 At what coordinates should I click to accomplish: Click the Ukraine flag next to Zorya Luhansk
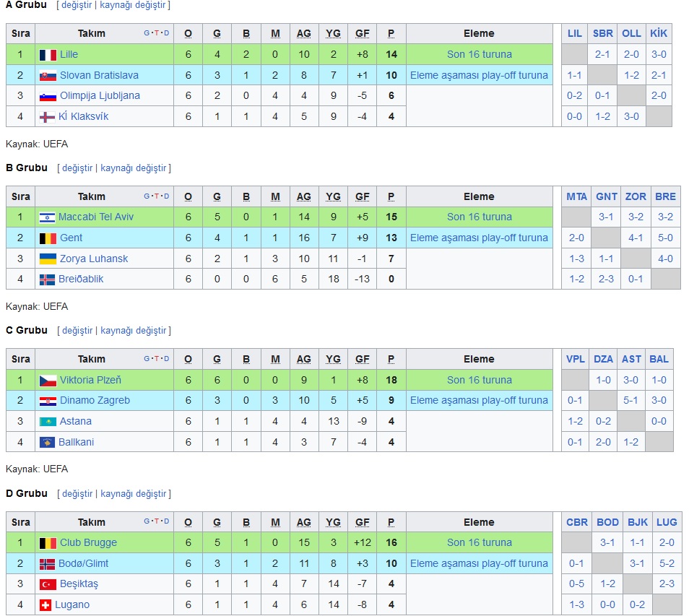point(48,259)
